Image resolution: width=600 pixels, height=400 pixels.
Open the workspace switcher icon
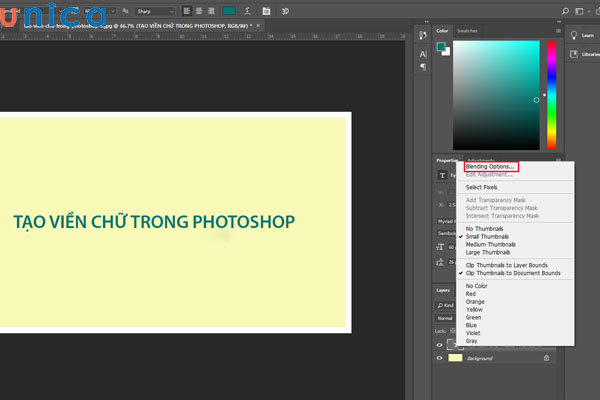click(x=579, y=11)
